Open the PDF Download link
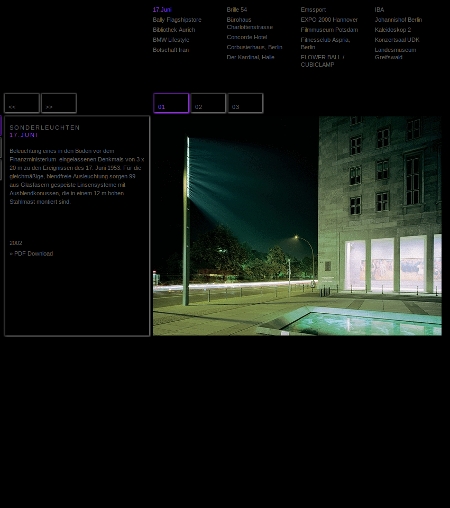The width and height of the screenshot is (450, 508). 31,254
